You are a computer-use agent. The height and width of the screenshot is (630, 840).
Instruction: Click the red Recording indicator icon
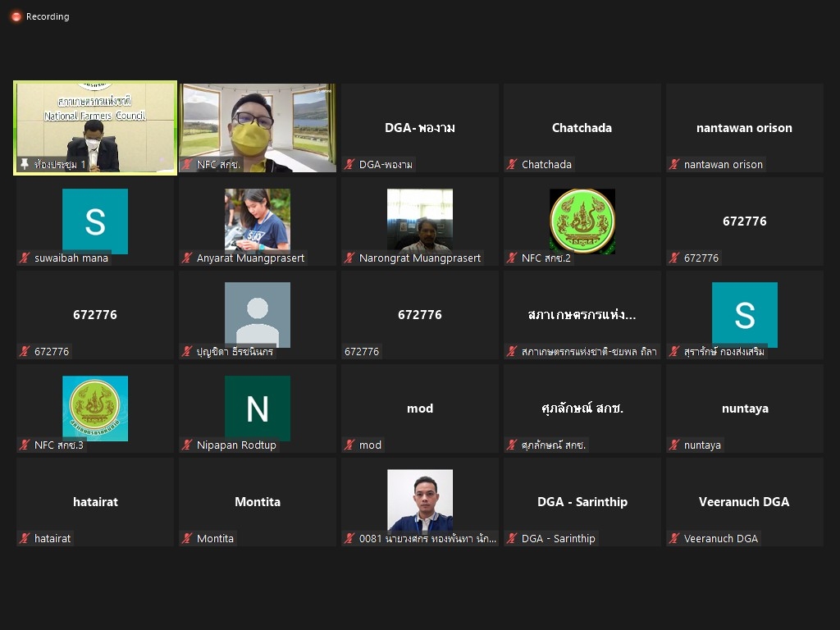[x=16, y=16]
